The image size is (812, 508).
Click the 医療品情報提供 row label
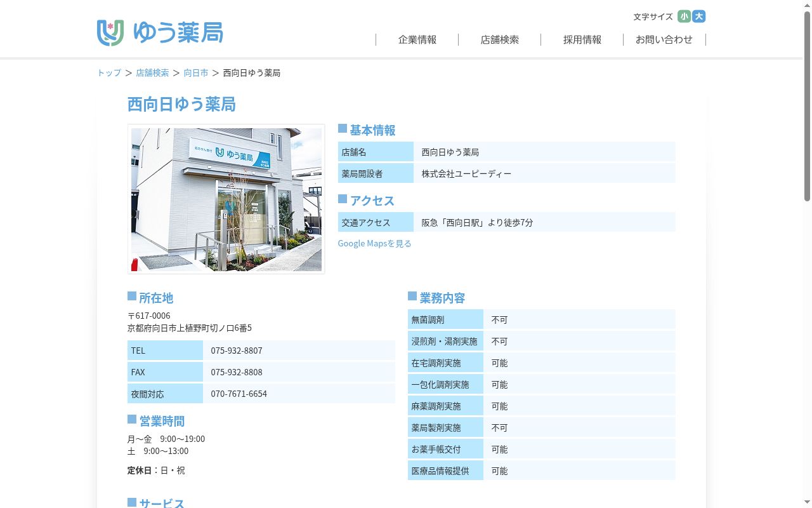point(445,471)
